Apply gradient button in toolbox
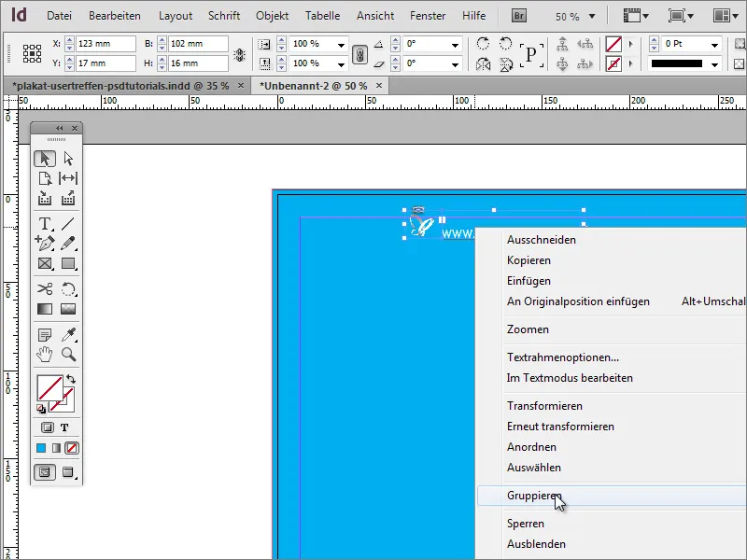 click(x=56, y=448)
